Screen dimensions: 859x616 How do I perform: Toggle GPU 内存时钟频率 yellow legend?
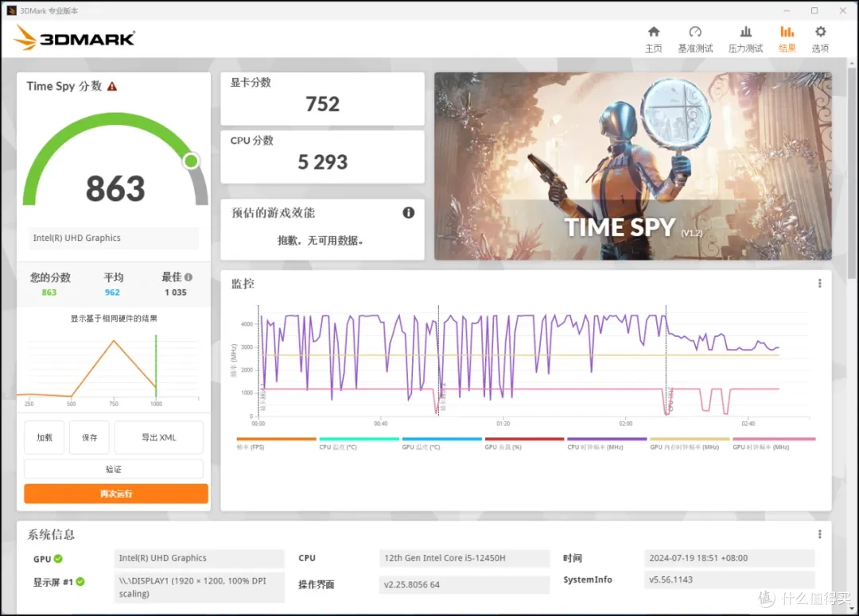[690, 443]
